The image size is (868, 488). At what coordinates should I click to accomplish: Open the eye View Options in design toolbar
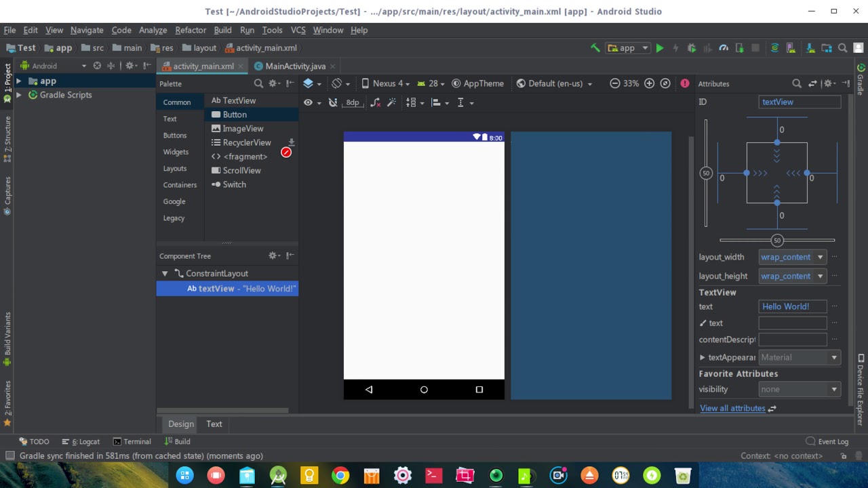[x=311, y=102]
